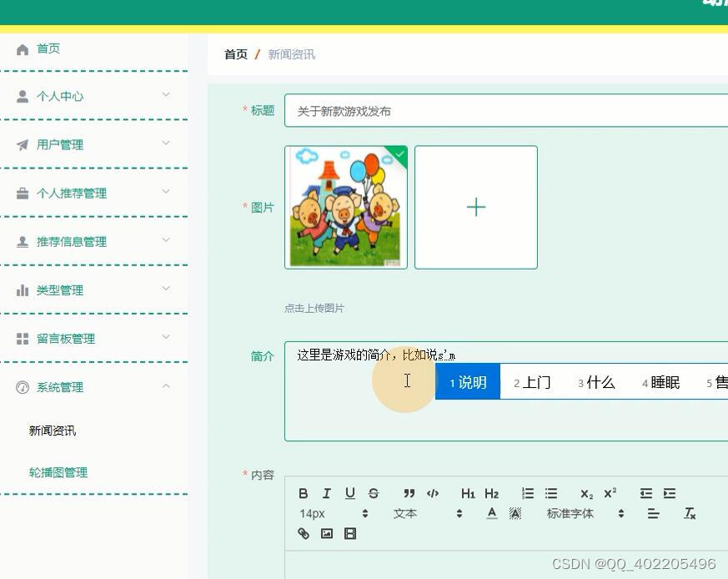The height and width of the screenshot is (579, 728).
Task: Choose IME candidate 4 睡眠
Action: coord(661,382)
